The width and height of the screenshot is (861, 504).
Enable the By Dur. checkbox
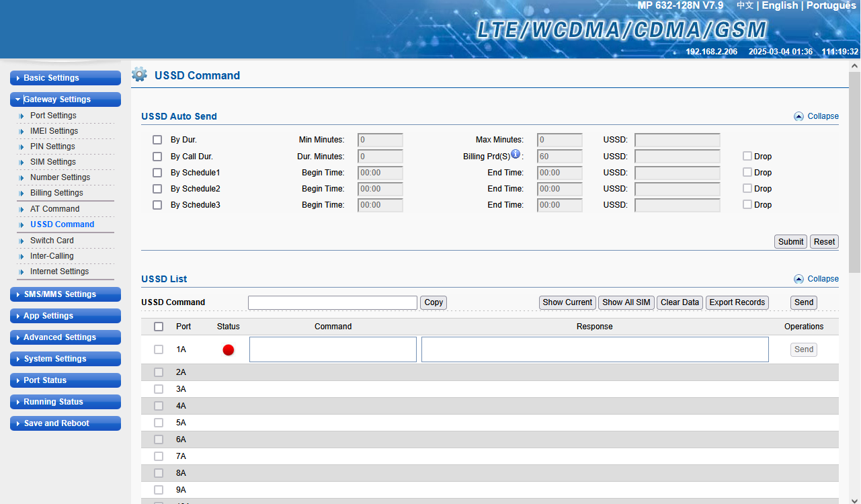click(x=157, y=140)
